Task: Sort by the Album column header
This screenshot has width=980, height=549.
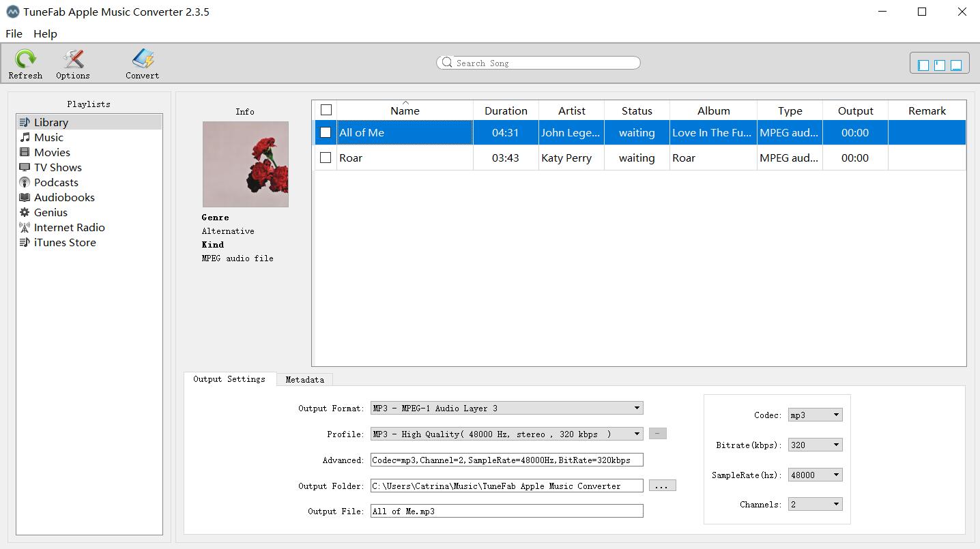Action: (x=713, y=110)
